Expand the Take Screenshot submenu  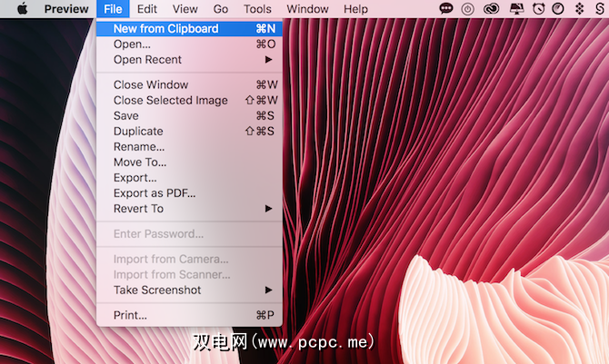tap(189, 290)
